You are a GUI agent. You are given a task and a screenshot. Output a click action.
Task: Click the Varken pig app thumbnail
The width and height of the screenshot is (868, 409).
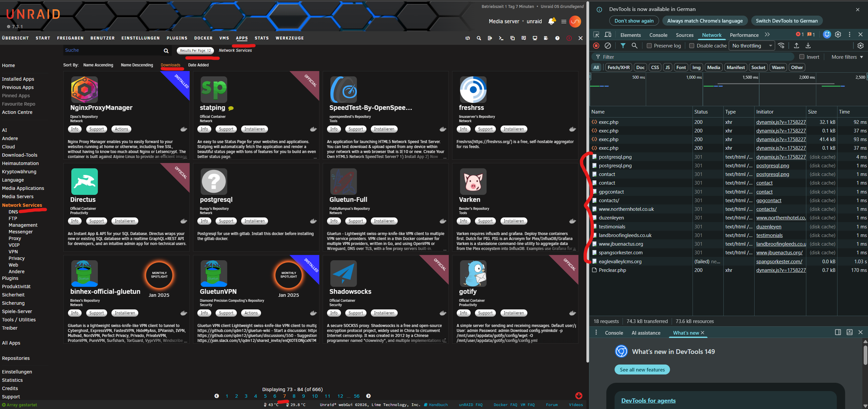(x=473, y=181)
